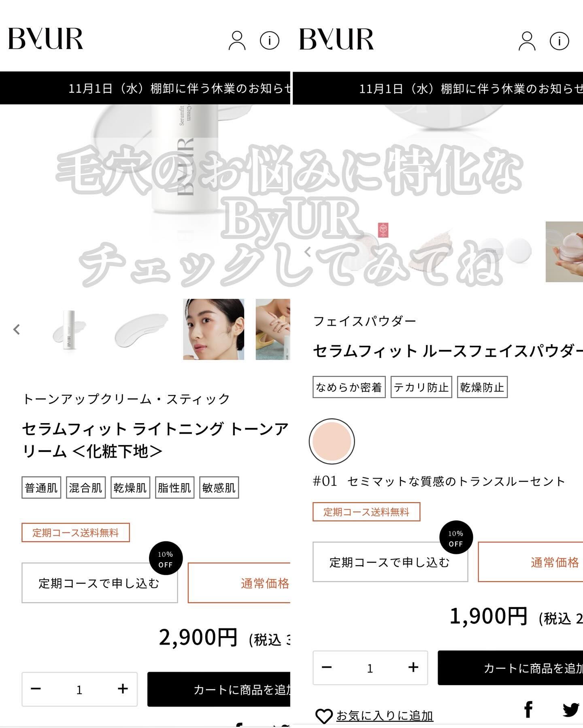Click お気に入りに追加 link

coord(385,716)
